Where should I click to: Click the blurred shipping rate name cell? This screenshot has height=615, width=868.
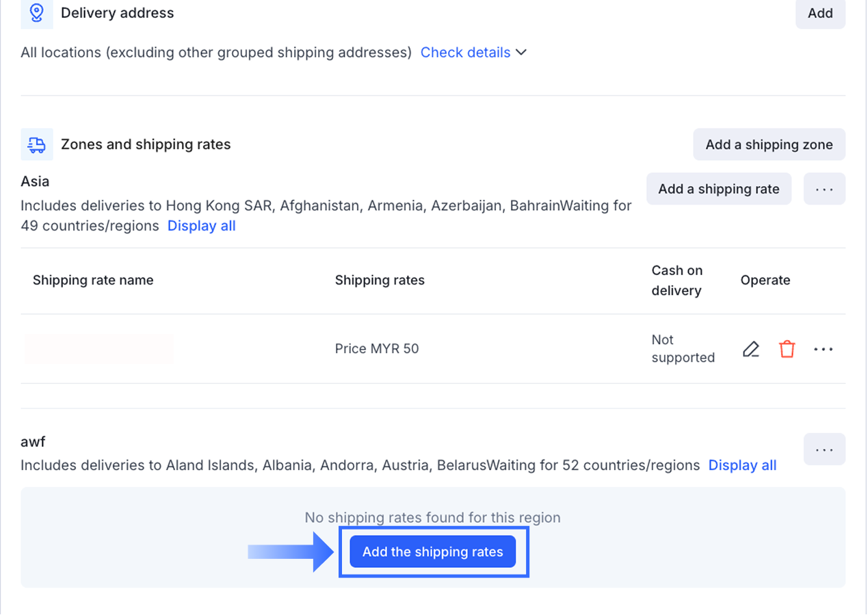point(98,348)
